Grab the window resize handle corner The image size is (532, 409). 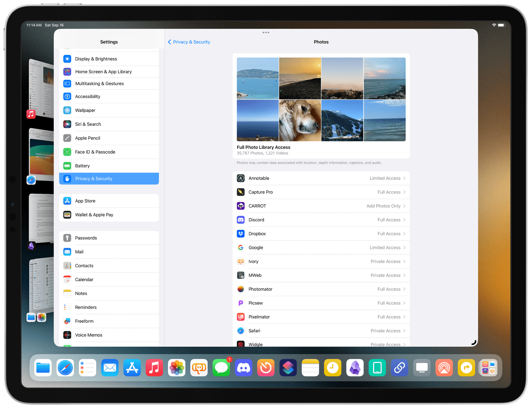click(474, 343)
